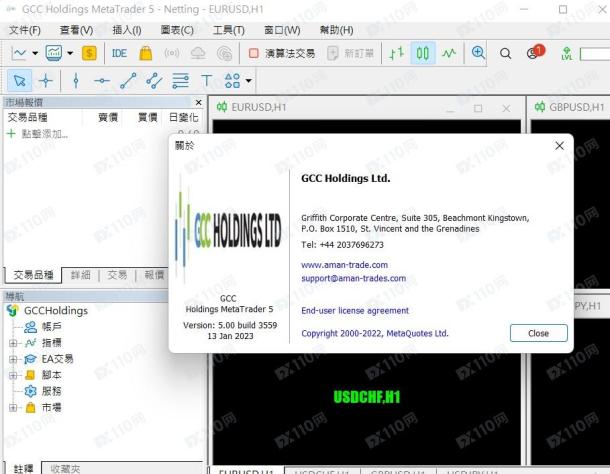
Task: Click the shapes objects icon
Action: point(232,81)
